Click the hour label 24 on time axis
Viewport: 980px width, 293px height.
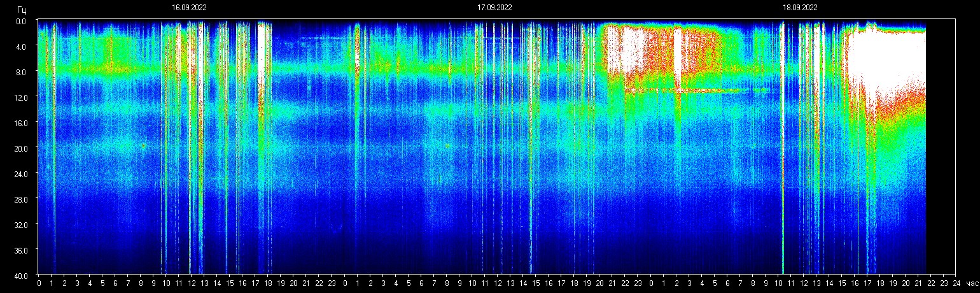[x=956, y=283]
